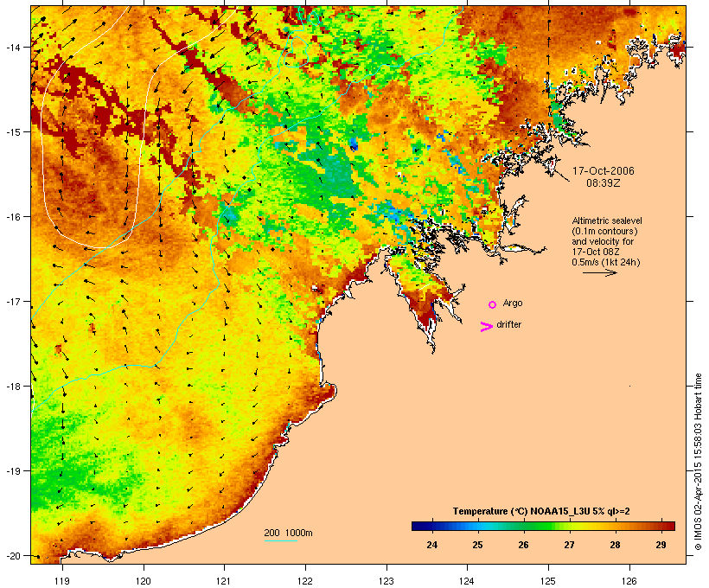Click the date text 17-Oct-2006

(604, 171)
